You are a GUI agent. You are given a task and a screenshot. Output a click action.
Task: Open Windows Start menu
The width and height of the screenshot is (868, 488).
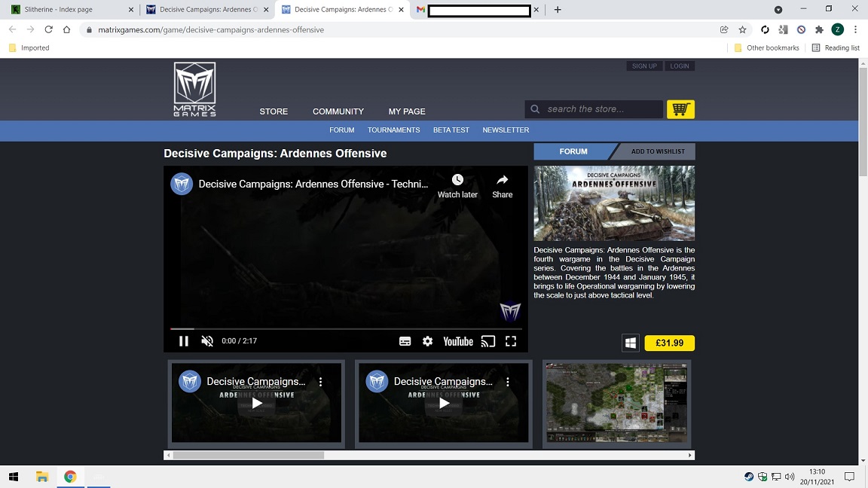[x=14, y=477]
